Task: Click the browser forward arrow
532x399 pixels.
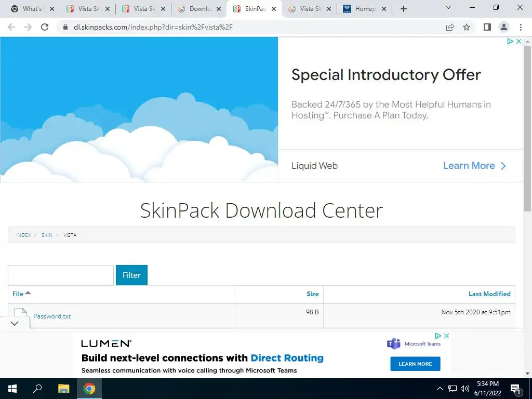Action: (28, 27)
